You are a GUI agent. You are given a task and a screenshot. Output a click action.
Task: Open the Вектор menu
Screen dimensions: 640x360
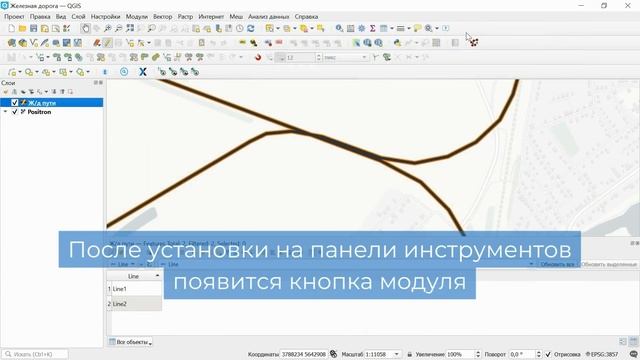[x=162, y=17]
